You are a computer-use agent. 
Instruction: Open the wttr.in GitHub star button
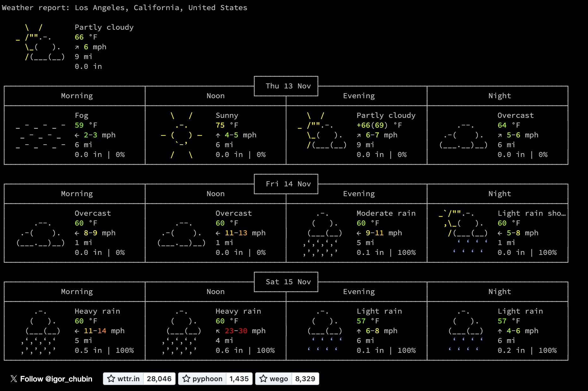coord(123,379)
